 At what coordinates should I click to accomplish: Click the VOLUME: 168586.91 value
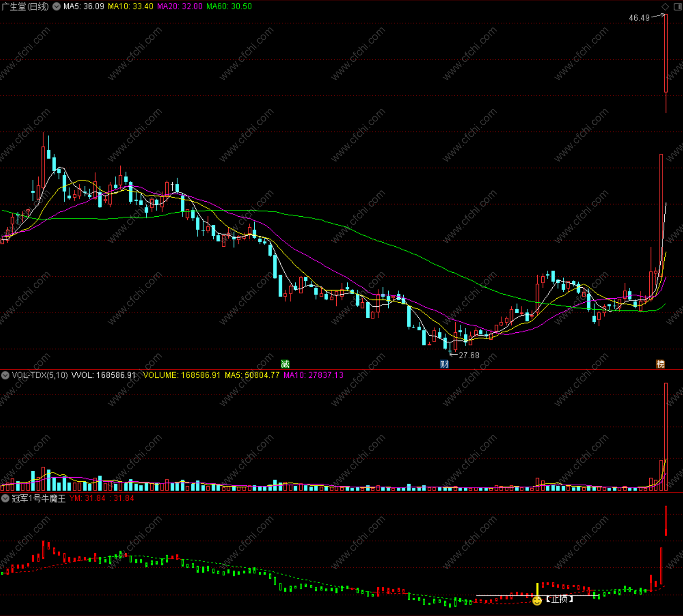click(182, 375)
